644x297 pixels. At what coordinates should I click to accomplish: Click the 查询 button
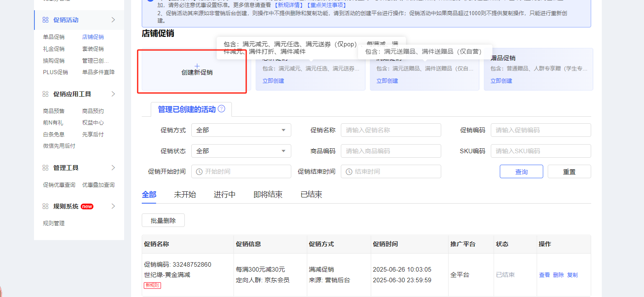click(521, 172)
